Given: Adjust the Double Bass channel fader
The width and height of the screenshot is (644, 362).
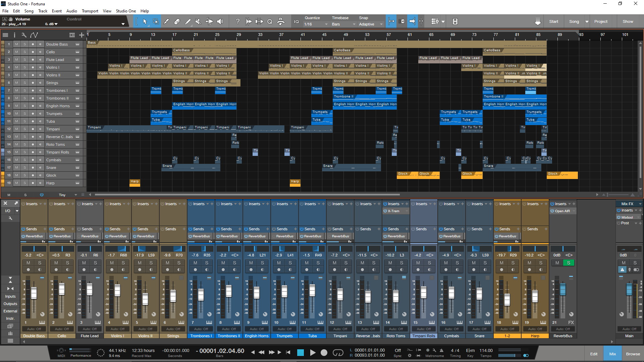Looking at the screenshot, I should tap(34, 293).
